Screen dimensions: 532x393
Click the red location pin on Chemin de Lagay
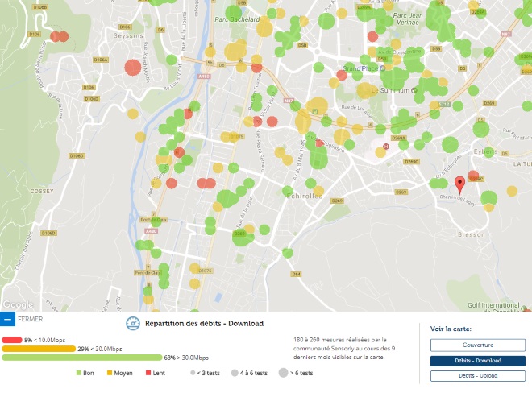tap(460, 184)
